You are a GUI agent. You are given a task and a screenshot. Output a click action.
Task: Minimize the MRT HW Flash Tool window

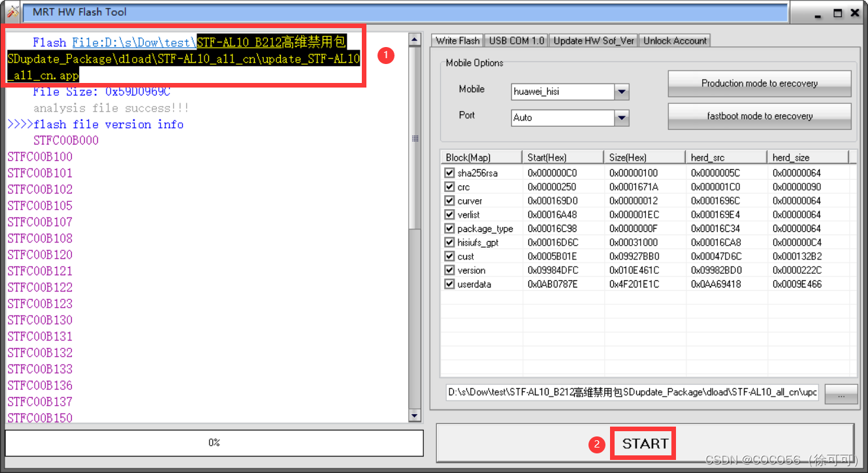(817, 12)
